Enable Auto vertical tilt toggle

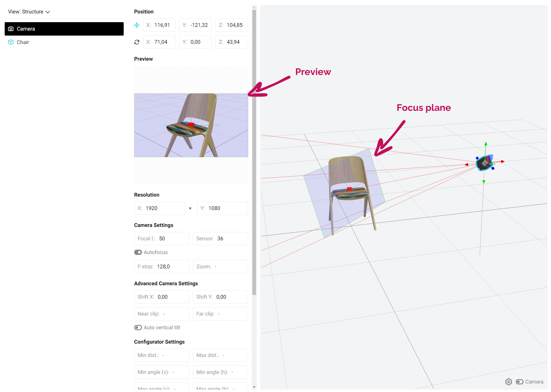coord(138,328)
